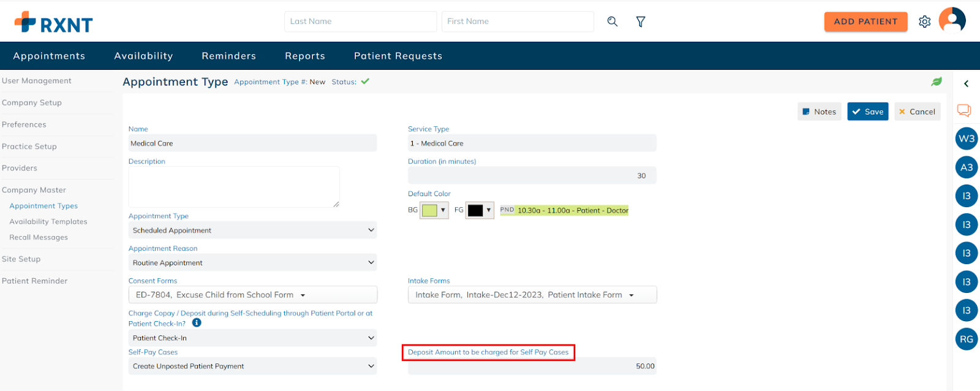Collapse the right sidebar with chevron
The height and width of the screenshot is (391, 980).
click(966, 84)
